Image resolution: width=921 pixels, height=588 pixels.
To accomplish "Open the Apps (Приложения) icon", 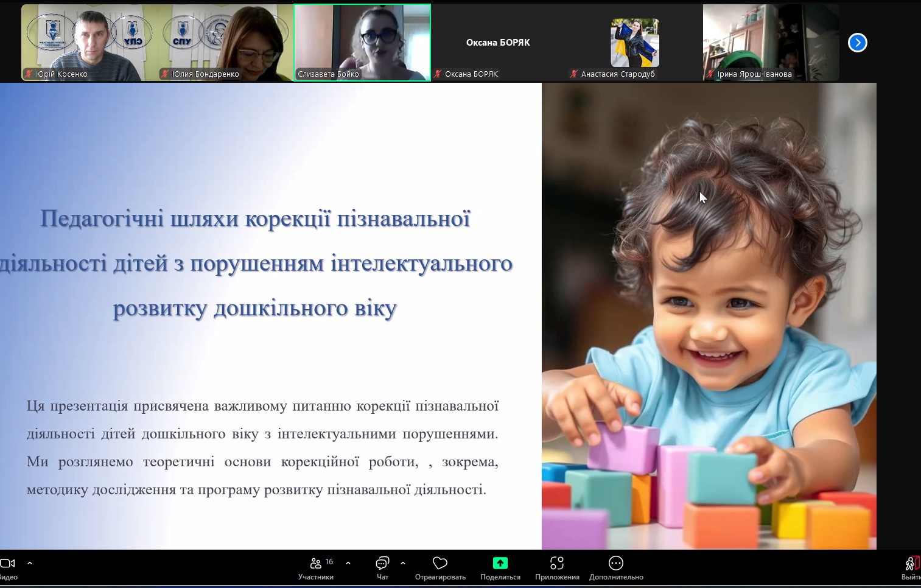I will coord(556,564).
